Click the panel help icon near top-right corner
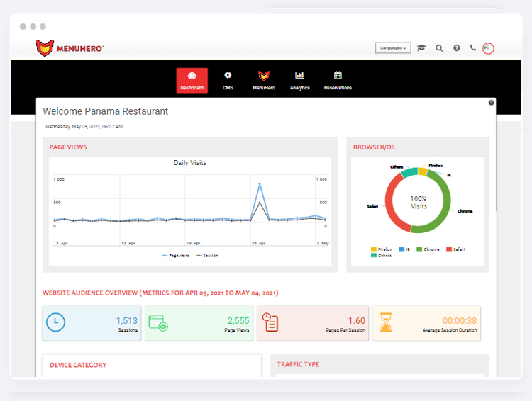 pos(491,103)
